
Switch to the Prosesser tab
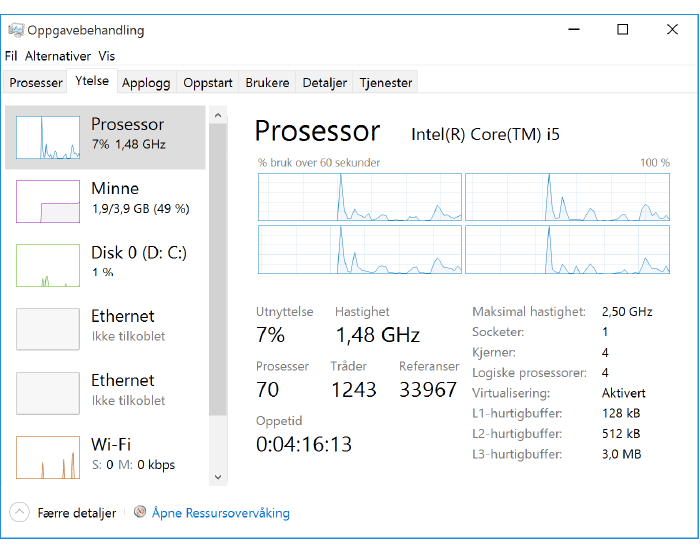coord(36,83)
